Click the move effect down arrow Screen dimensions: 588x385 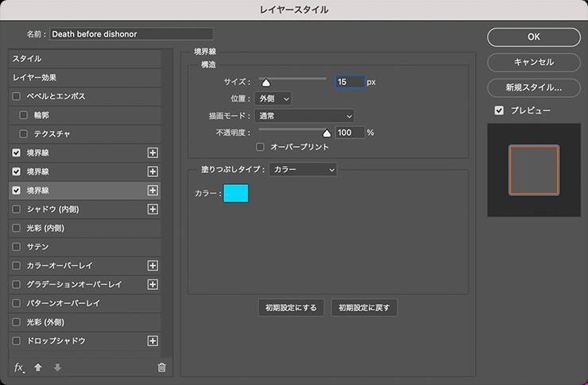pyautogui.click(x=56, y=368)
